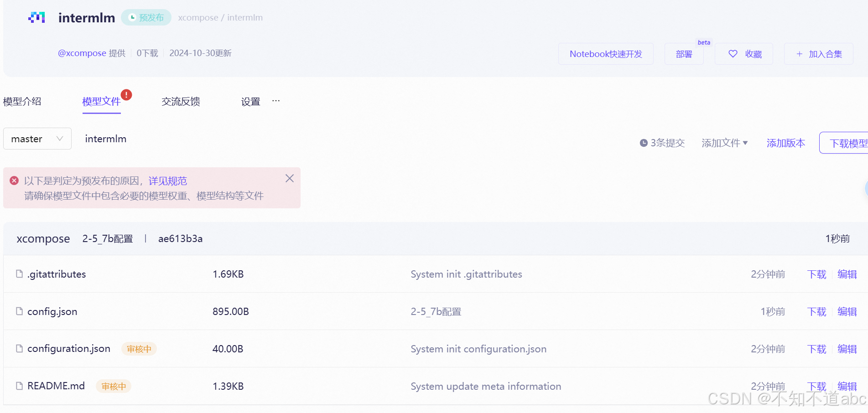The width and height of the screenshot is (868, 413).
Task: Click the 收藏 button
Action: click(x=744, y=54)
